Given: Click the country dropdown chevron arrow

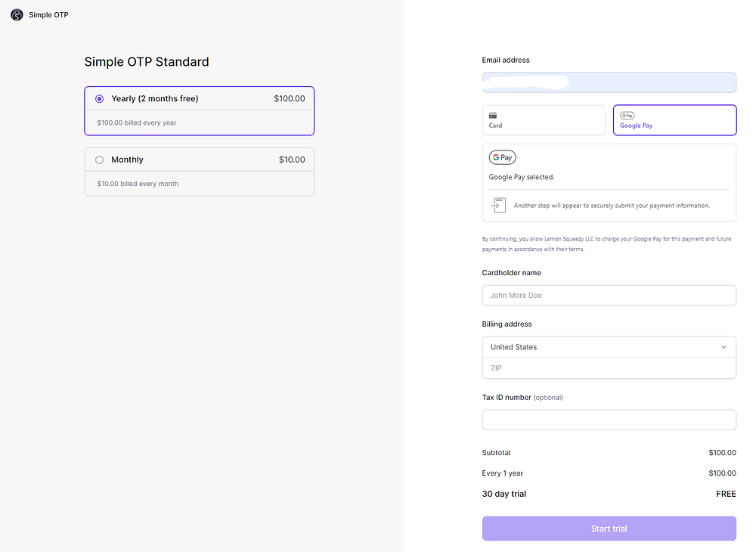Looking at the screenshot, I should click(723, 347).
